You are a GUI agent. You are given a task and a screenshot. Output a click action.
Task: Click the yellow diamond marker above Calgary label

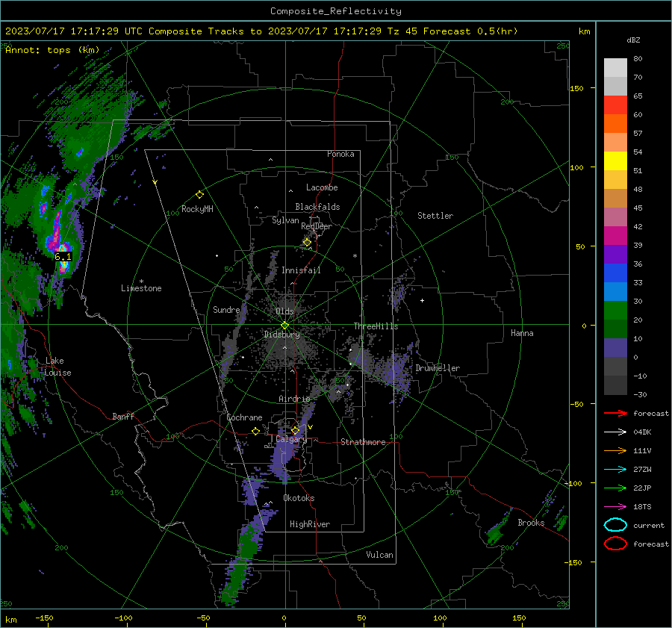[x=295, y=430]
